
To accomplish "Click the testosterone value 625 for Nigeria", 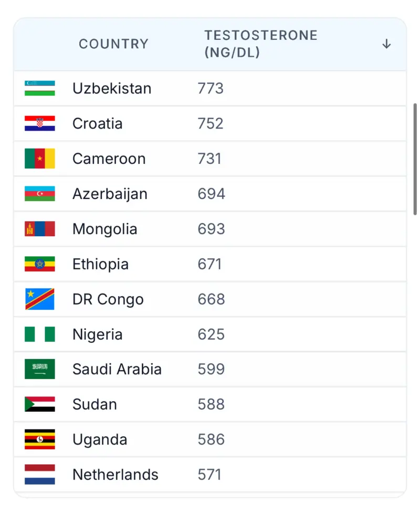I will pyautogui.click(x=211, y=334).
